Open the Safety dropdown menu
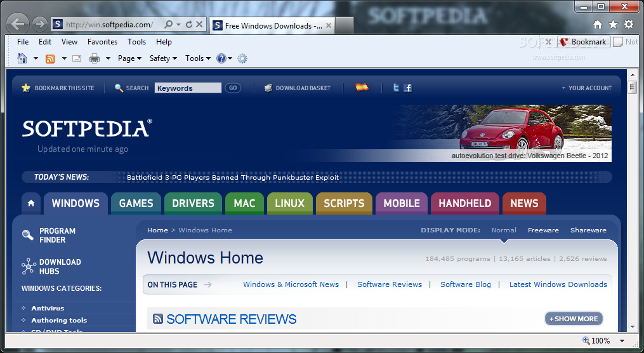This screenshot has width=644, height=353. (164, 58)
